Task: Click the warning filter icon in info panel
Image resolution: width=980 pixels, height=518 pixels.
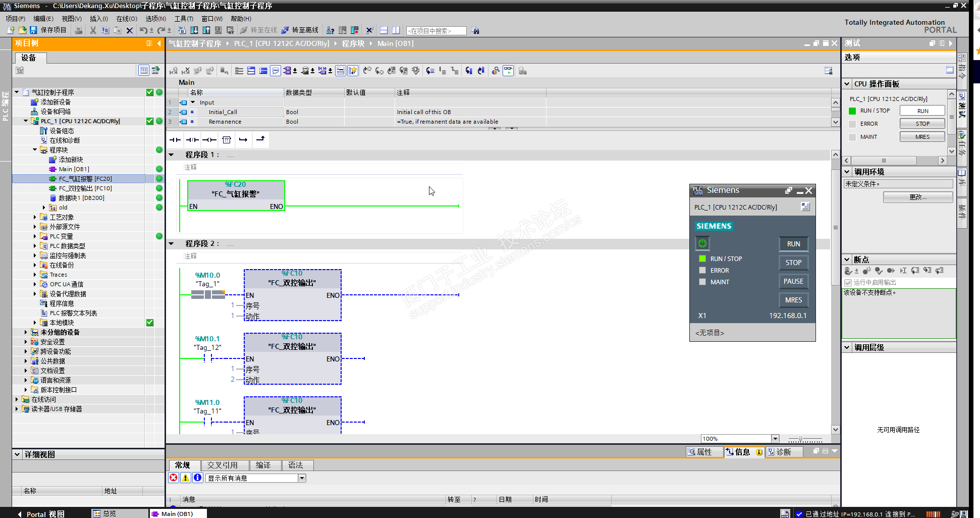Action: [x=186, y=478]
